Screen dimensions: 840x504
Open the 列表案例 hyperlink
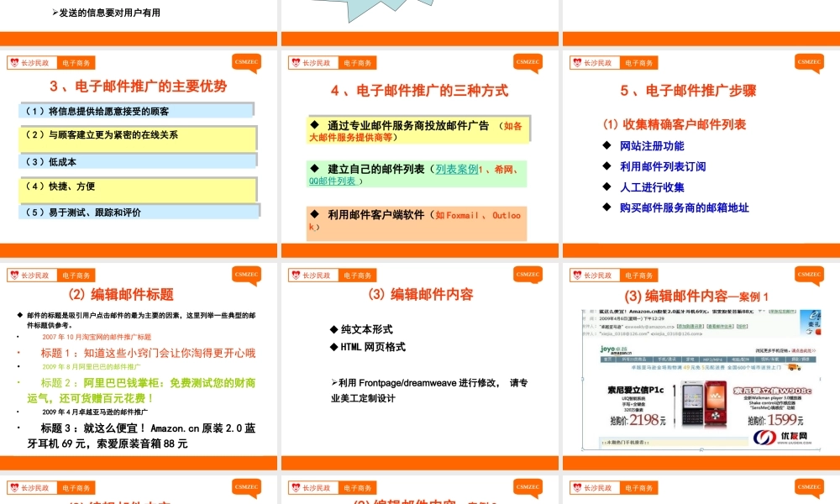(x=456, y=169)
